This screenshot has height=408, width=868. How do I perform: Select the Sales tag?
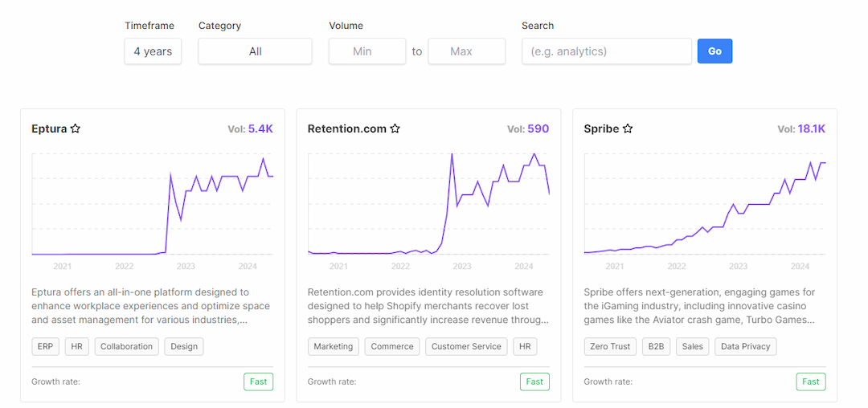(x=693, y=347)
